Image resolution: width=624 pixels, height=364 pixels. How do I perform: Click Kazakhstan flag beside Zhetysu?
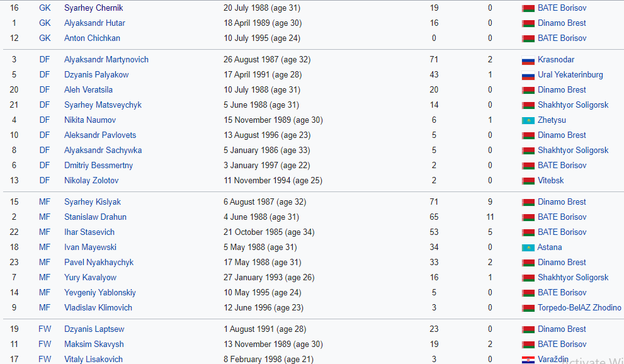(x=528, y=120)
